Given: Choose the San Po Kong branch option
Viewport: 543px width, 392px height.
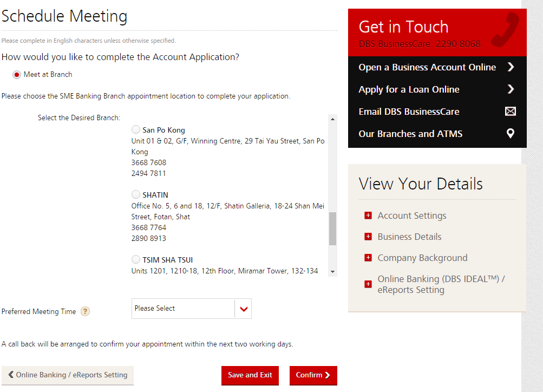Looking at the screenshot, I should [x=136, y=129].
